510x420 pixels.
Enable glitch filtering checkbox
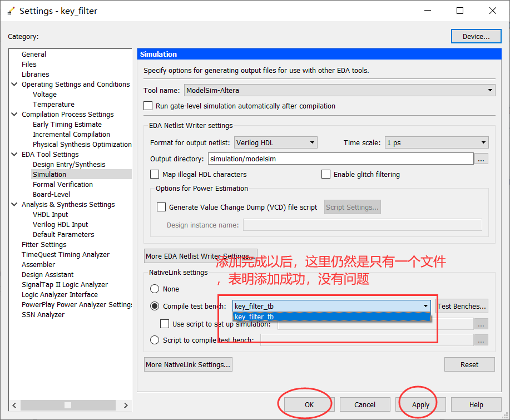(325, 174)
